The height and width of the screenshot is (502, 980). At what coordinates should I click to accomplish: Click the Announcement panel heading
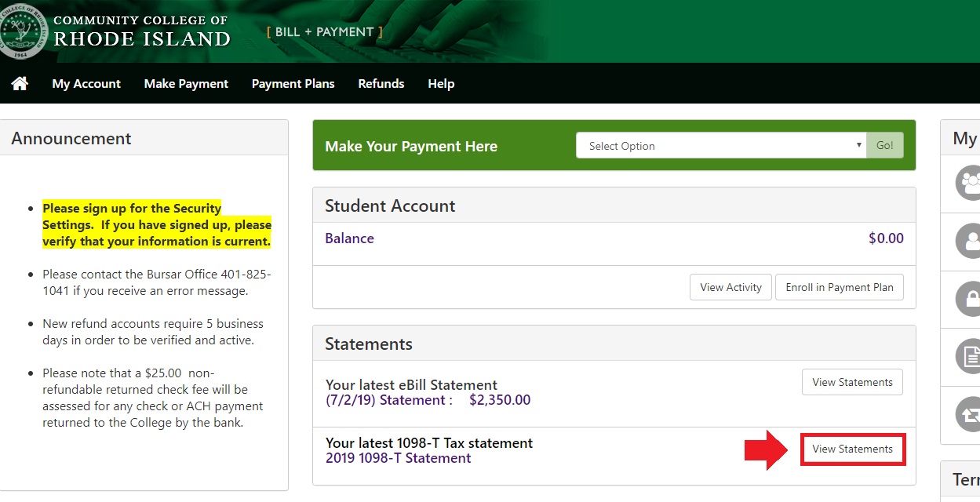[x=71, y=138]
